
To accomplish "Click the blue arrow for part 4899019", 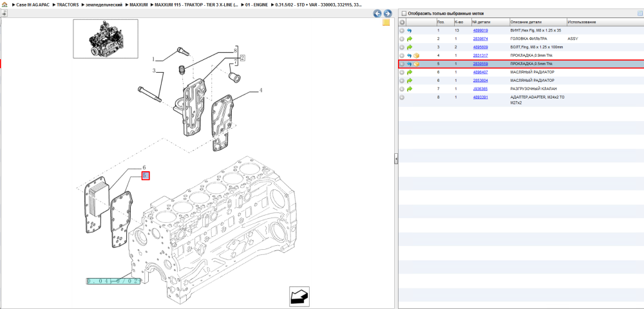I will [x=410, y=31].
